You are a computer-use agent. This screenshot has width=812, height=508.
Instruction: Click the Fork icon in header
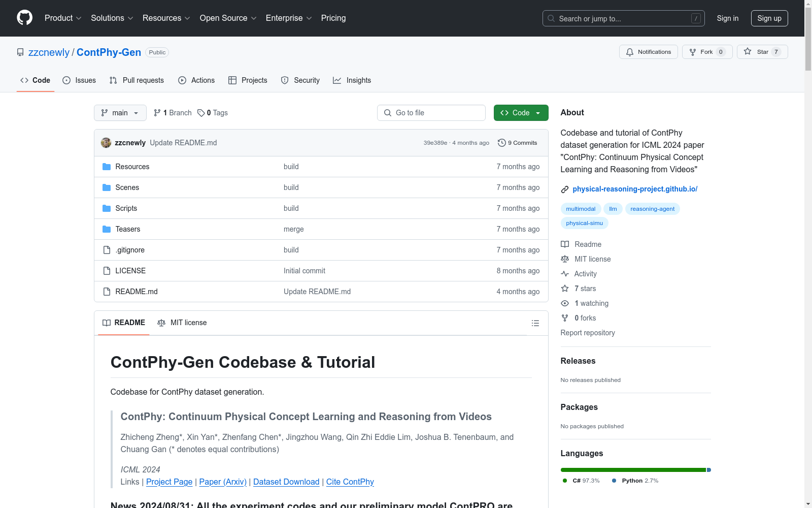[x=693, y=52]
